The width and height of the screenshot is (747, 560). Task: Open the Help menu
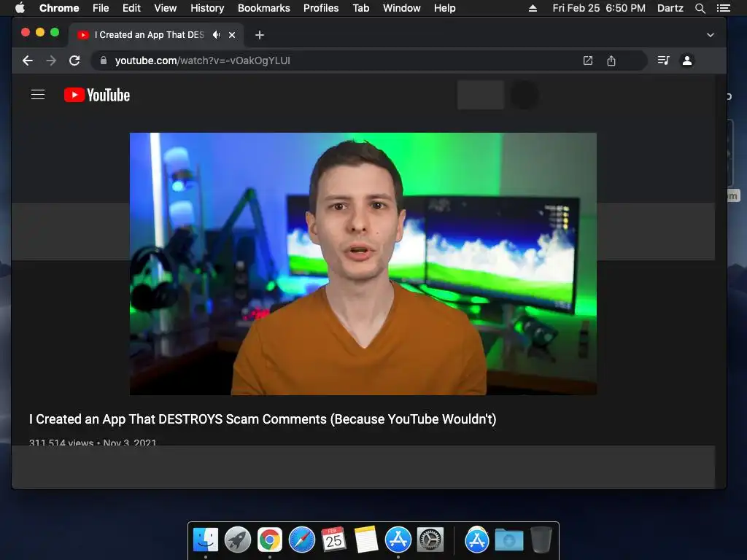click(444, 8)
